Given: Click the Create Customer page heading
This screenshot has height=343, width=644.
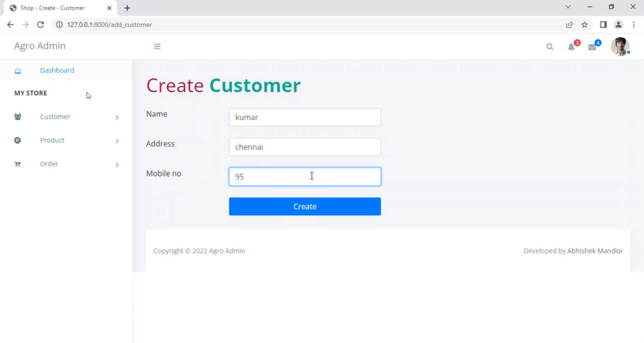Looking at the screenshot, I should 223,85.
